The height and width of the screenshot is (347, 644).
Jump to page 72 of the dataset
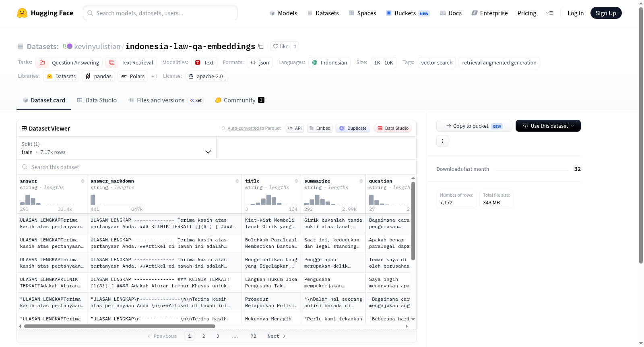pyautogui.click(x=253, y=336)
